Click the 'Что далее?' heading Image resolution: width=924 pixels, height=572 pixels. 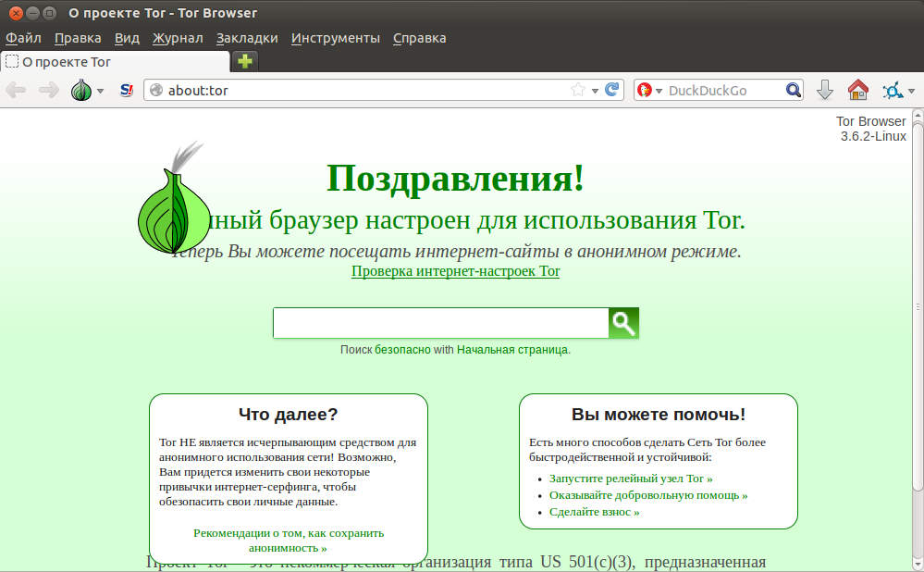289,414
